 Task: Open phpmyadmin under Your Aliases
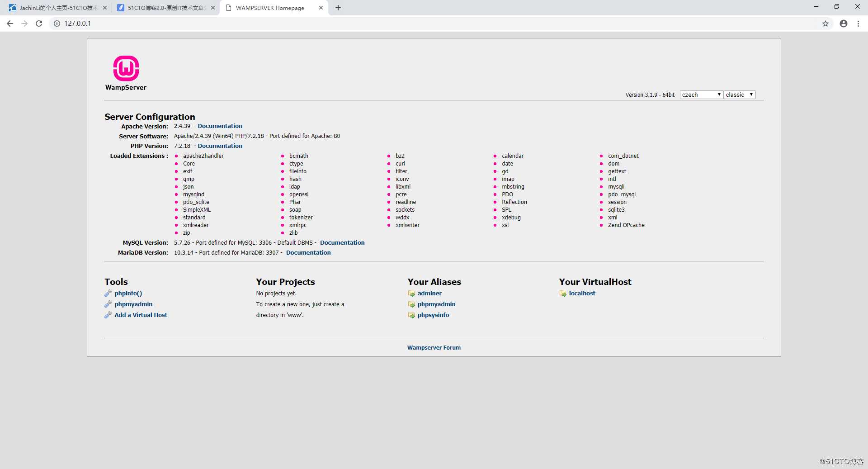click(436, 304)
